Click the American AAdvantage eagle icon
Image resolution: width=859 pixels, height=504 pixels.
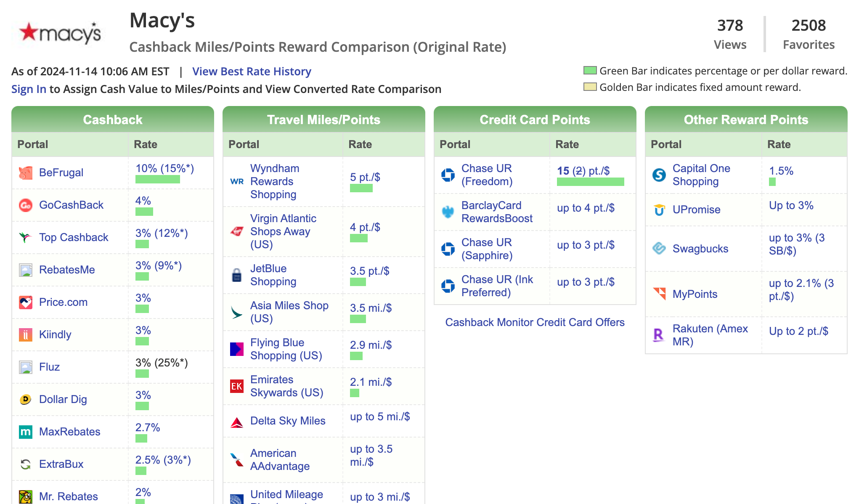237,460
